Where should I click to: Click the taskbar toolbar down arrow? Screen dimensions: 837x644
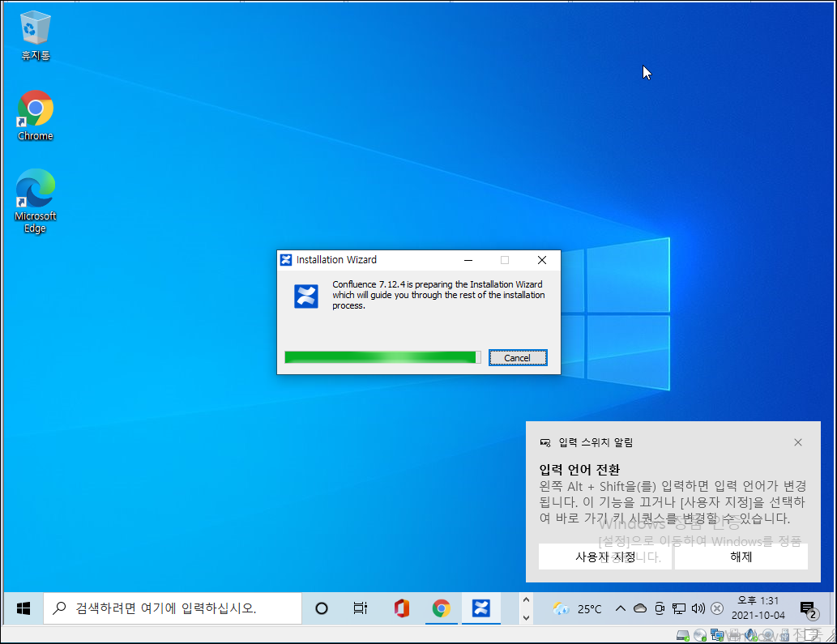click(527, 618)
